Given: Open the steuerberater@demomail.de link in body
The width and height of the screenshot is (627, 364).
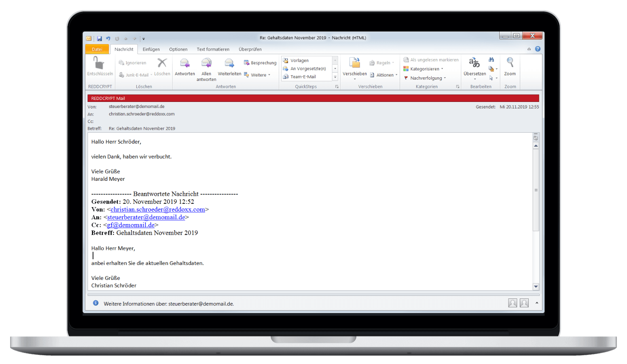Looking at the screenshot, I should click(x=146, y=217).
